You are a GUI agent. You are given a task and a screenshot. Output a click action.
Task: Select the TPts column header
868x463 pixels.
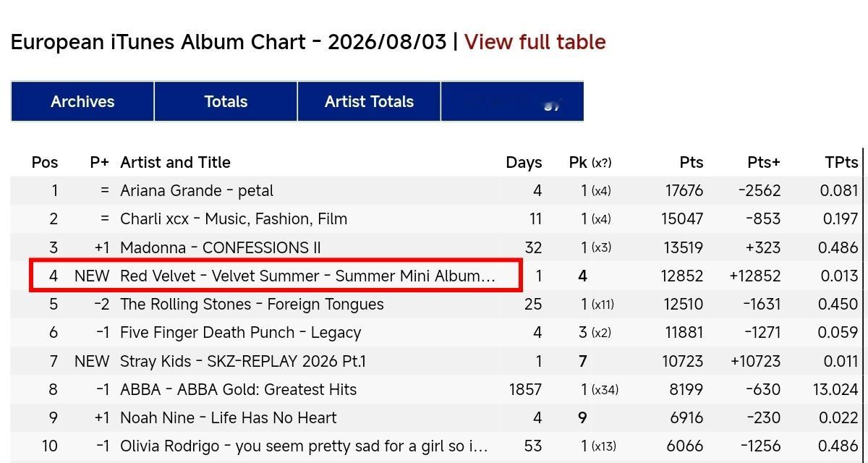[841, 162]
